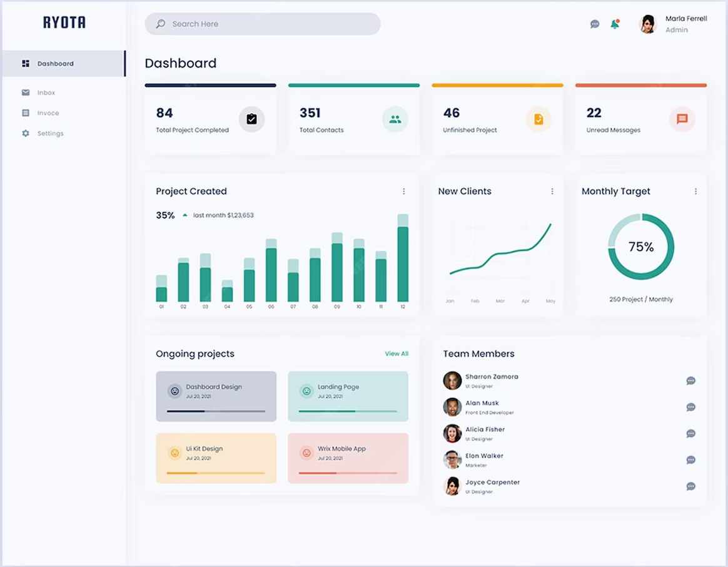Click the Unread Messages chat icon

click(x=682, y=119)
